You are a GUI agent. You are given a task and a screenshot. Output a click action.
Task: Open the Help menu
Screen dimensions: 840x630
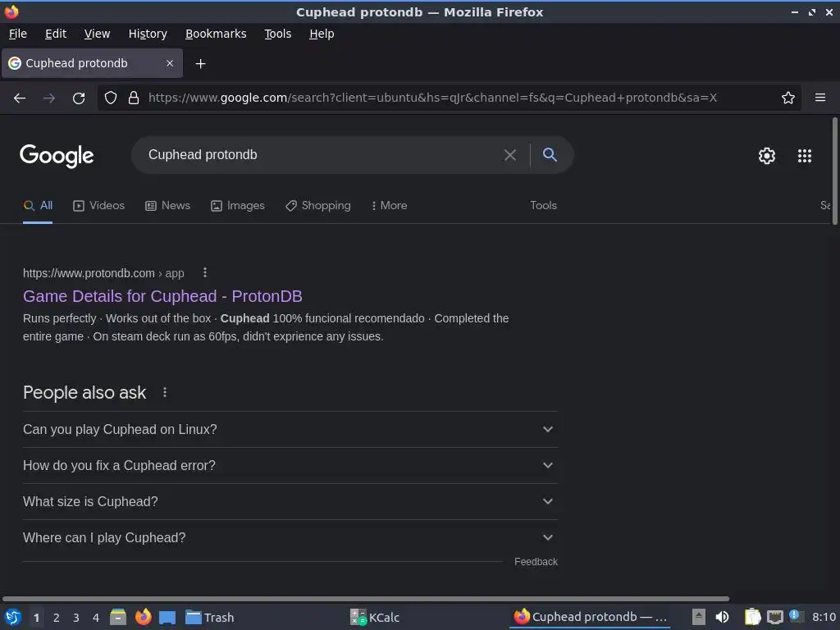point(322,34)
